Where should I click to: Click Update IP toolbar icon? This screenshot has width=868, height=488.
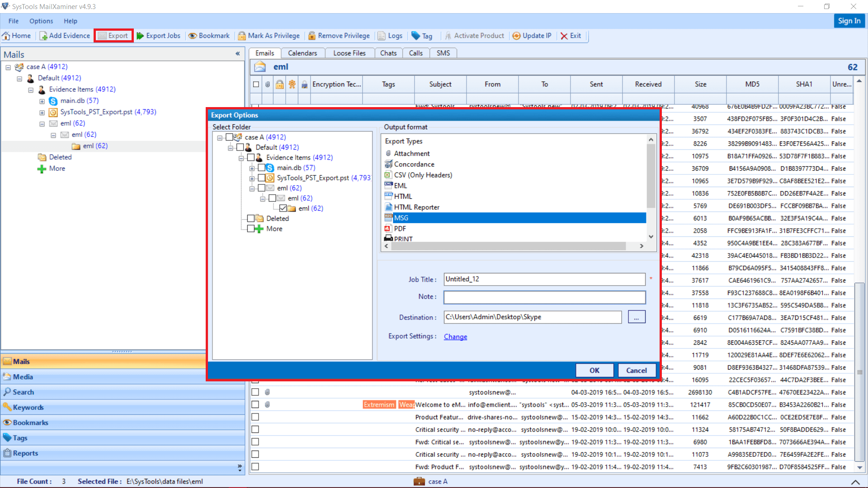[x=516, y=36]
